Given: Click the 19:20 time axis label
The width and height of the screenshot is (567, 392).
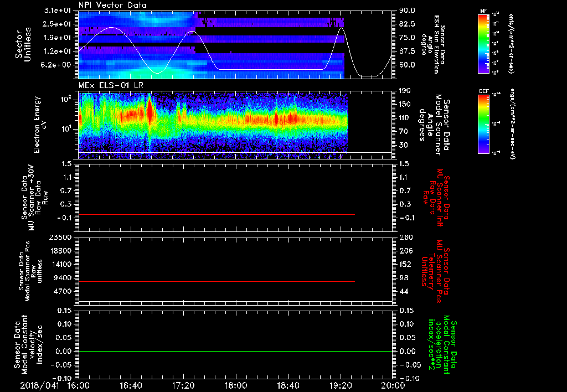Looking at the screenshot, I should 341,385.
